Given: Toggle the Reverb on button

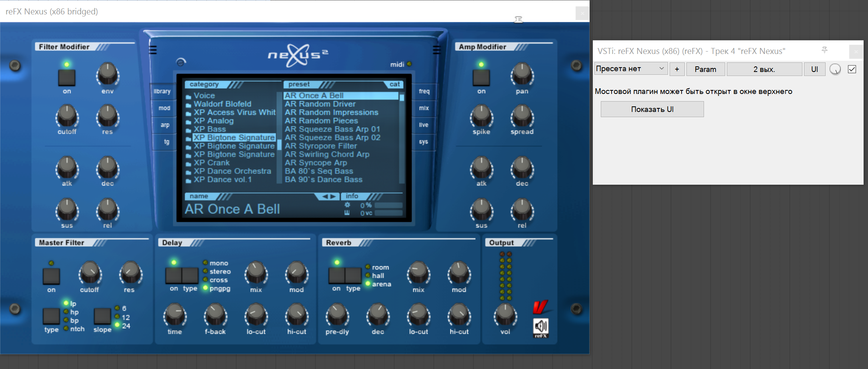Looking at the screenshot, I should [337, 275].
